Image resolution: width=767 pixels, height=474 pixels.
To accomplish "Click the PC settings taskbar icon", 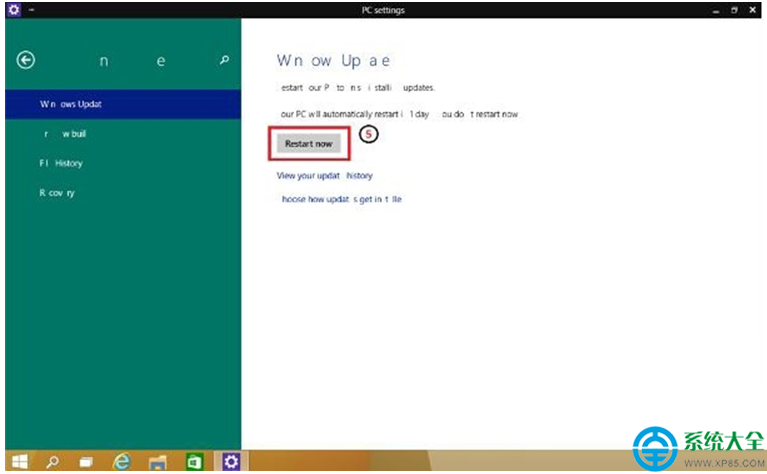I will [x=231, y=461].
